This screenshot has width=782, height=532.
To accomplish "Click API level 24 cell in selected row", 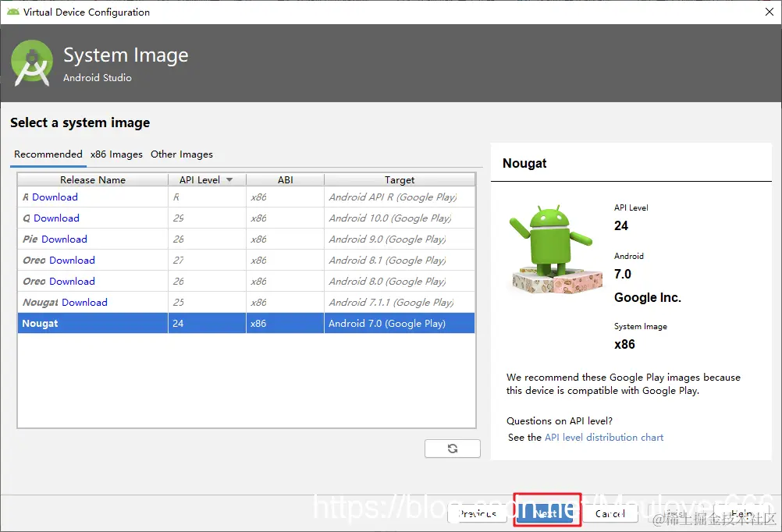I will pos(207,323).
